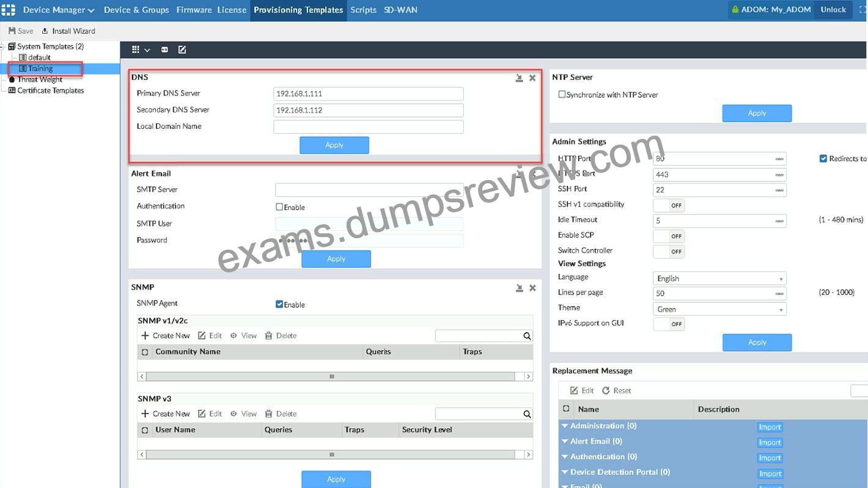Uncheck the SNMP Agent Enable checkbox
The height and width of the screenshot is (488, 868).
coord(279,304)
